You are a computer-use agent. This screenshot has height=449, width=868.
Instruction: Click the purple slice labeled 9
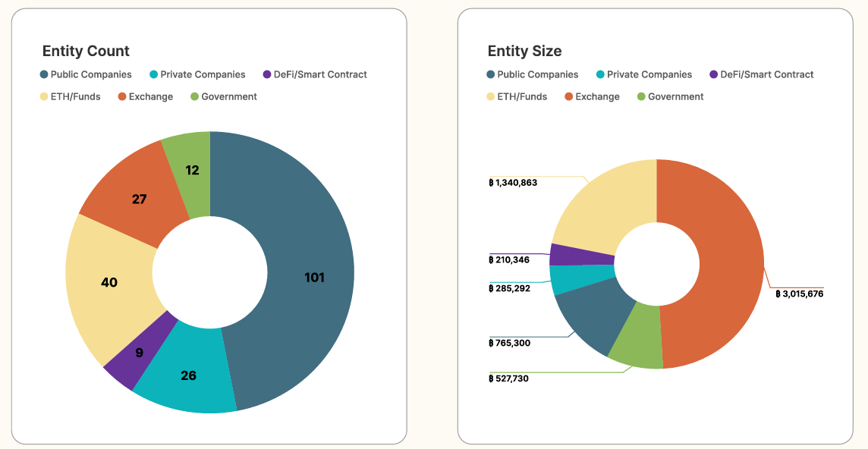(x=139, y=353)
